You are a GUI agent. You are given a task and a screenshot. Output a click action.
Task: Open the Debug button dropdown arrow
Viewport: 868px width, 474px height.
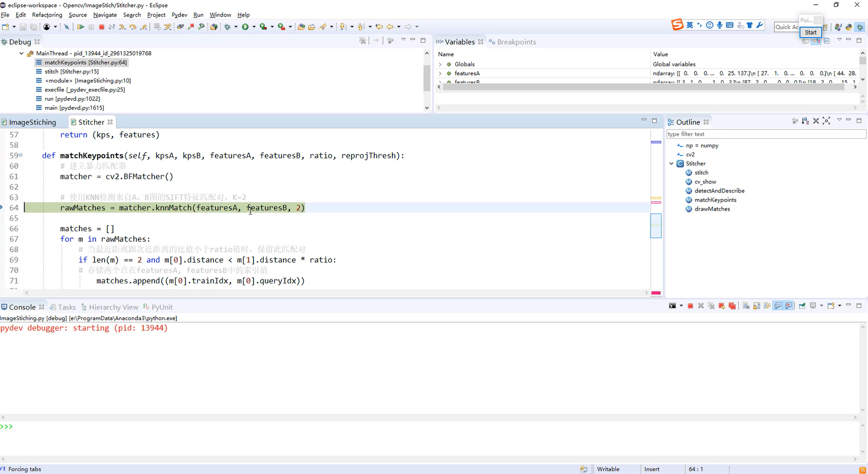[x=236, y=27]
